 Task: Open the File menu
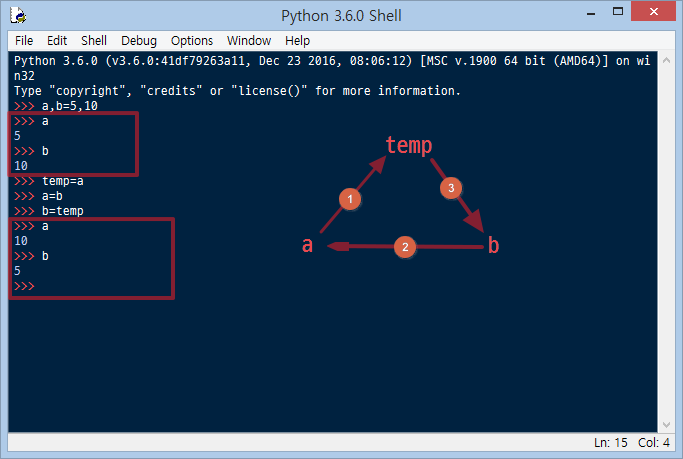(24, 40)
